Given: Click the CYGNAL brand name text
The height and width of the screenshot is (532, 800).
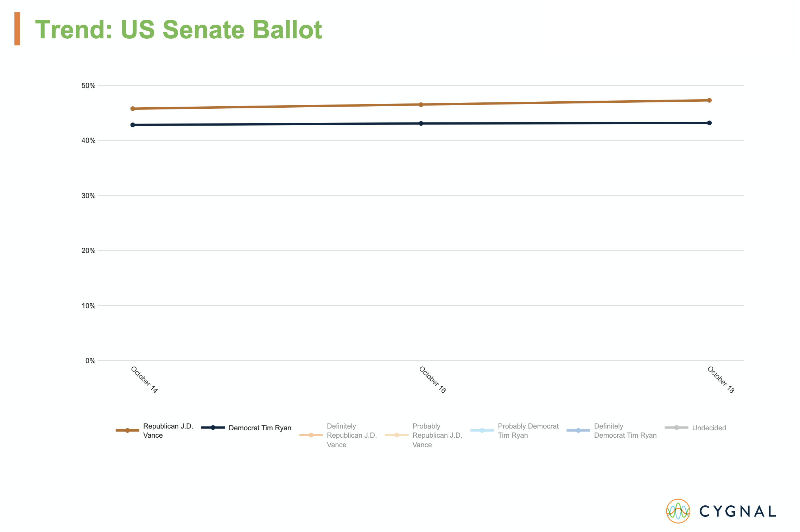Looking at the screenshot, I should [x=737, y=511].
